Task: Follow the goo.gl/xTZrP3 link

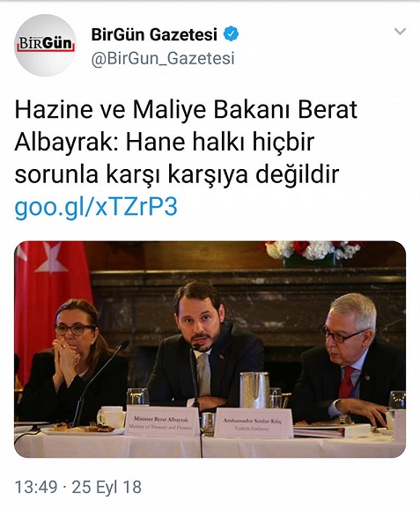Action: click(x=96, y=206)
